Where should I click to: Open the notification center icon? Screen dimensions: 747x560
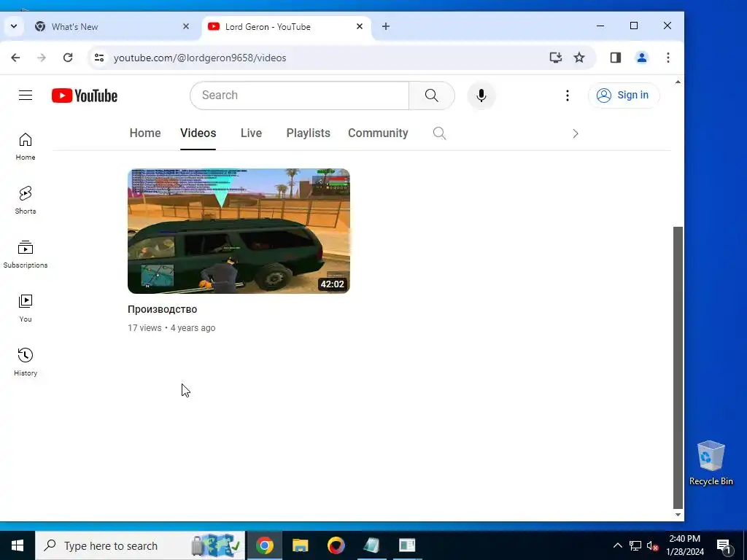[x=724, y=545]
